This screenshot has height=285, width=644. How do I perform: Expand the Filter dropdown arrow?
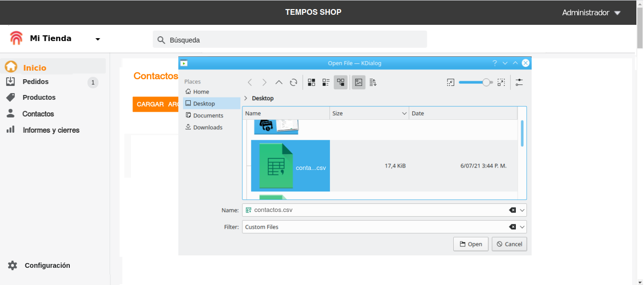pos(522,227)
